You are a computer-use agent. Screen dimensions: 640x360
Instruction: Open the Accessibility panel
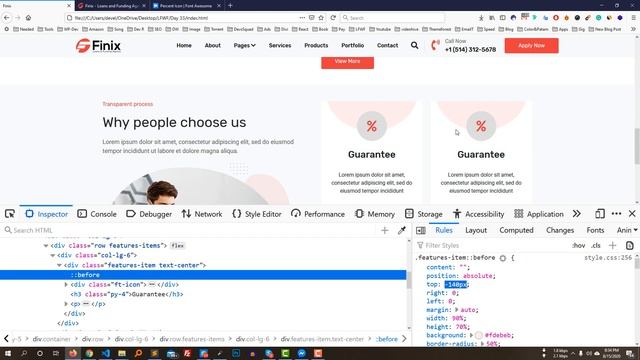pos(478,214)
